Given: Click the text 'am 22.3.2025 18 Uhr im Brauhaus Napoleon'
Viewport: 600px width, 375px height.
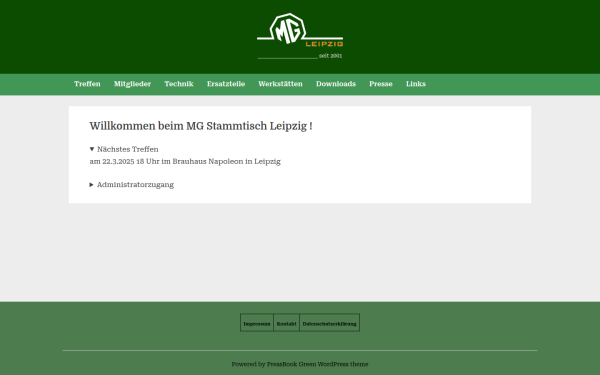Looking at the screenshot, I should [166, 161].
